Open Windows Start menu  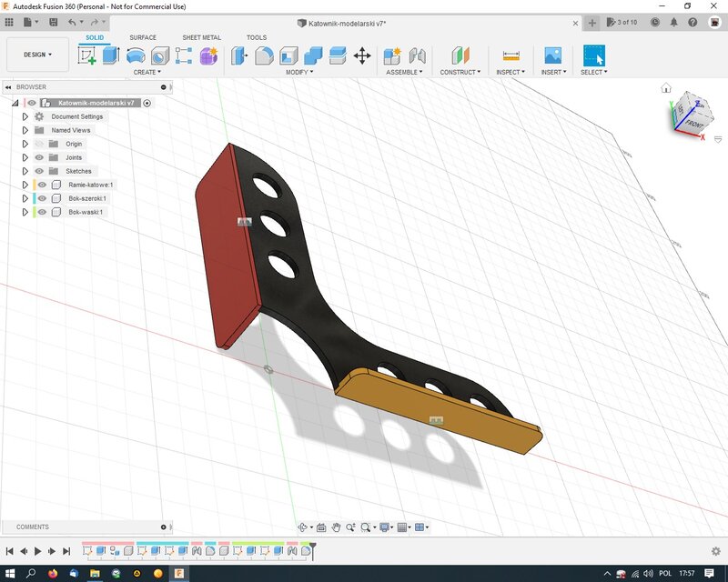10,574
